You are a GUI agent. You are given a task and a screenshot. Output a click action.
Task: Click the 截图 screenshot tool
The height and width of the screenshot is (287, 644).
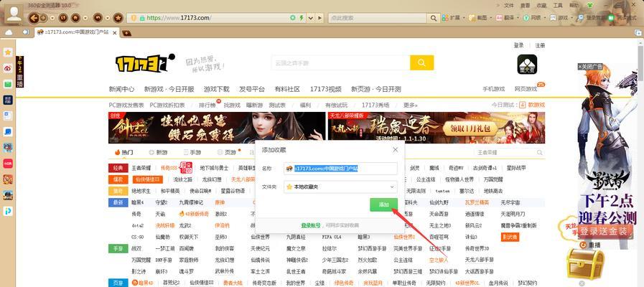point(477,18)
